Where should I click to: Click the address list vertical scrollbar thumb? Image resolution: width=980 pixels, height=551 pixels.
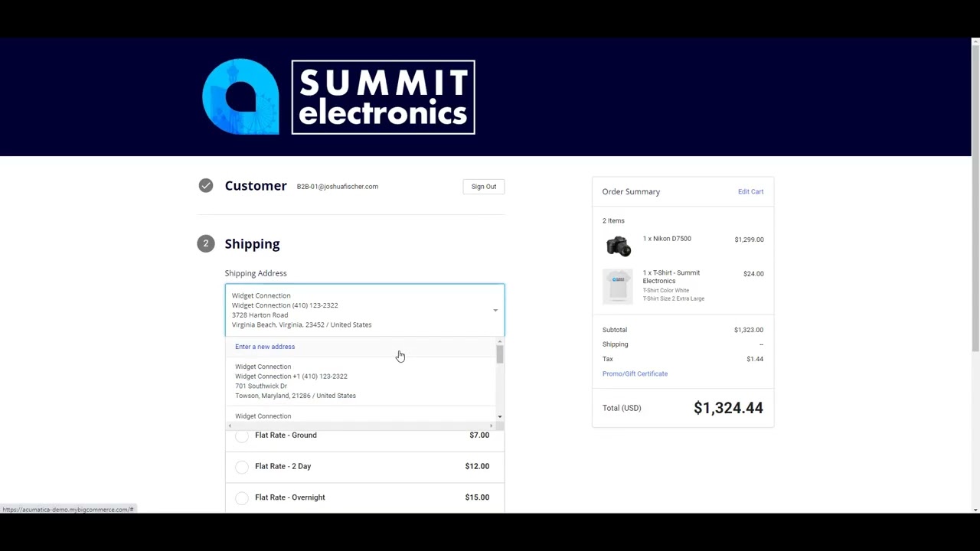coord(500,354)
